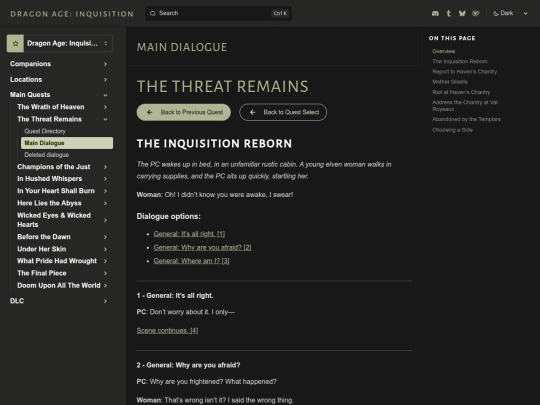Screen dimensions: 540x405
Task: Open In Your Heart Shall Burn
Action: pyautogui.click(x=56, y=191)
